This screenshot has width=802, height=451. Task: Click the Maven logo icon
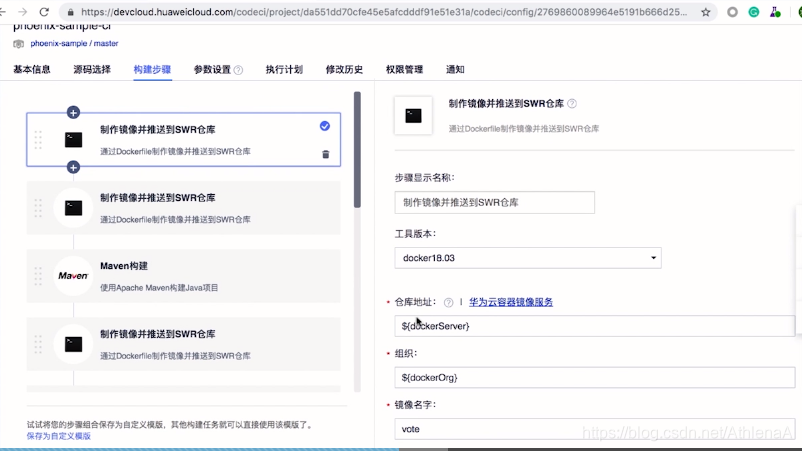73,276
